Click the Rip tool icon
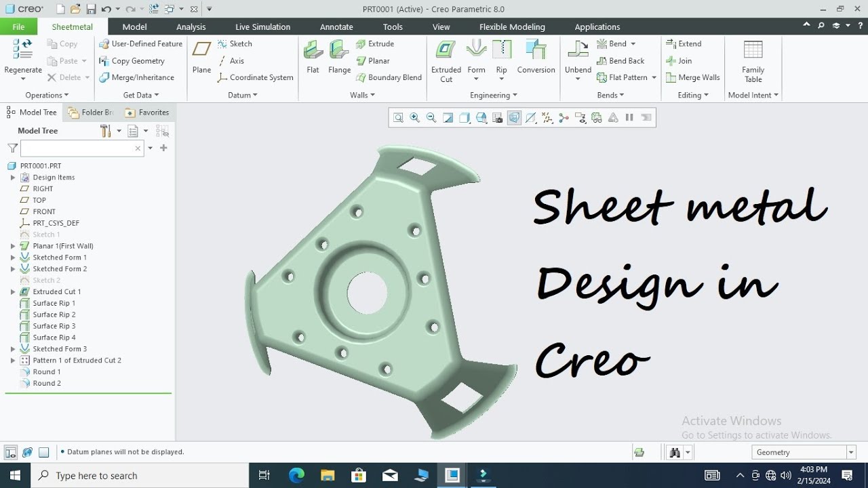The width and height of the screenshot is (868, 488). [x=502, y=49]
